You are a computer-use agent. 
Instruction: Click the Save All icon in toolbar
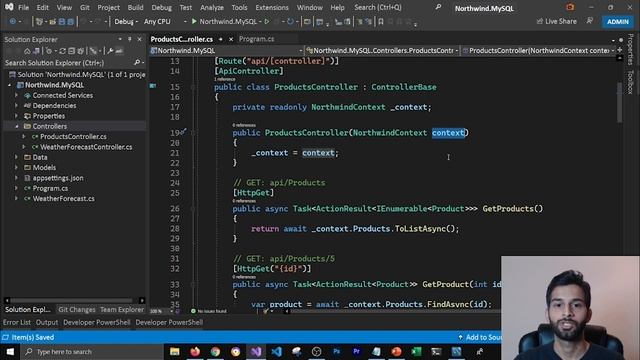click(70, 22)
